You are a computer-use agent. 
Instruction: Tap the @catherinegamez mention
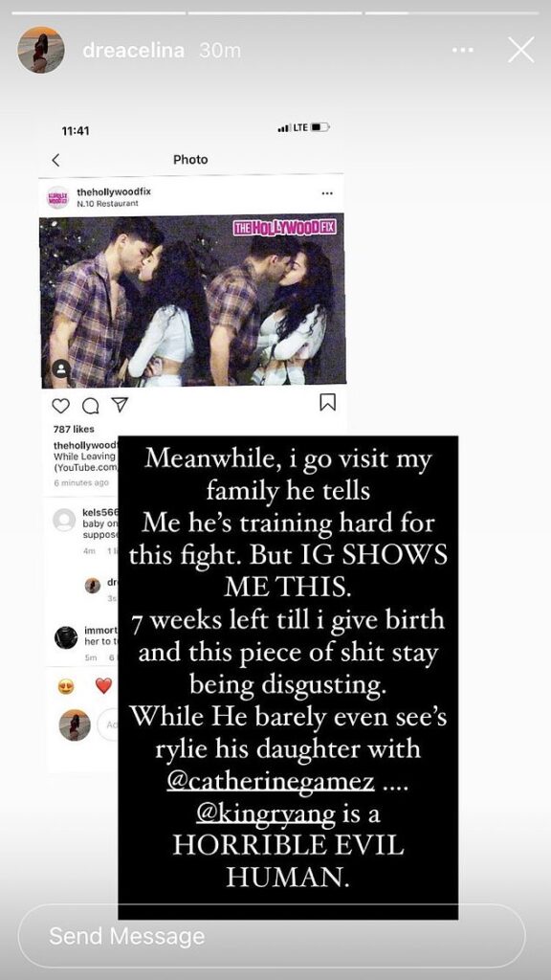click(271, 781)
